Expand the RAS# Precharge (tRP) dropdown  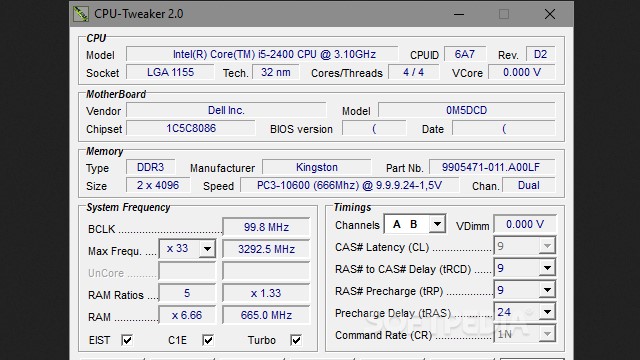pyautogui.click(x=547, y=290)
